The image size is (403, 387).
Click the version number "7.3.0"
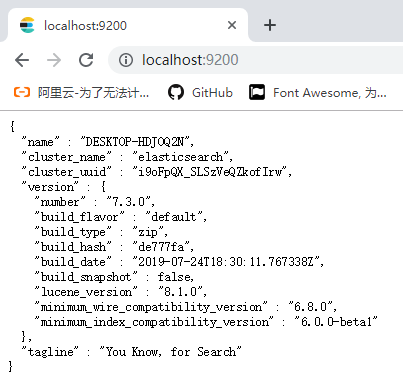(x=130, y=202)
